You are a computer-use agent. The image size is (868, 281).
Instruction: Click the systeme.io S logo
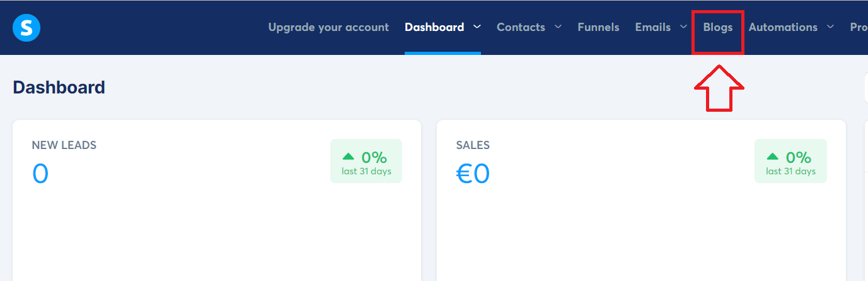(x=26, y=27)
